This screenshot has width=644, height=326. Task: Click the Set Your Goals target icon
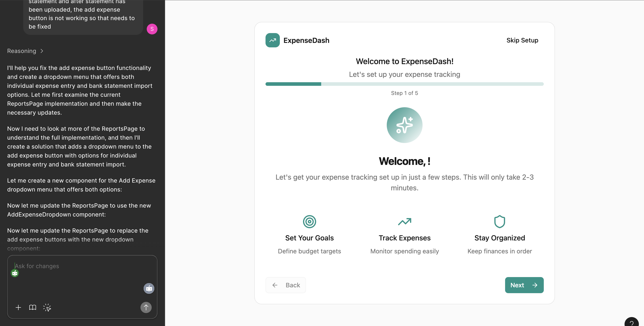(309, 221)
